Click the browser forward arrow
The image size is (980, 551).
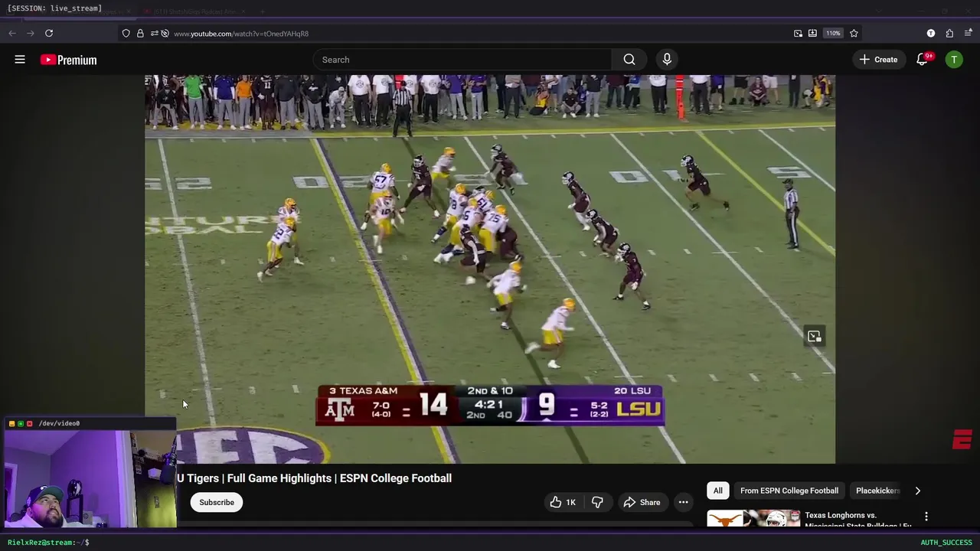[31, 33]
